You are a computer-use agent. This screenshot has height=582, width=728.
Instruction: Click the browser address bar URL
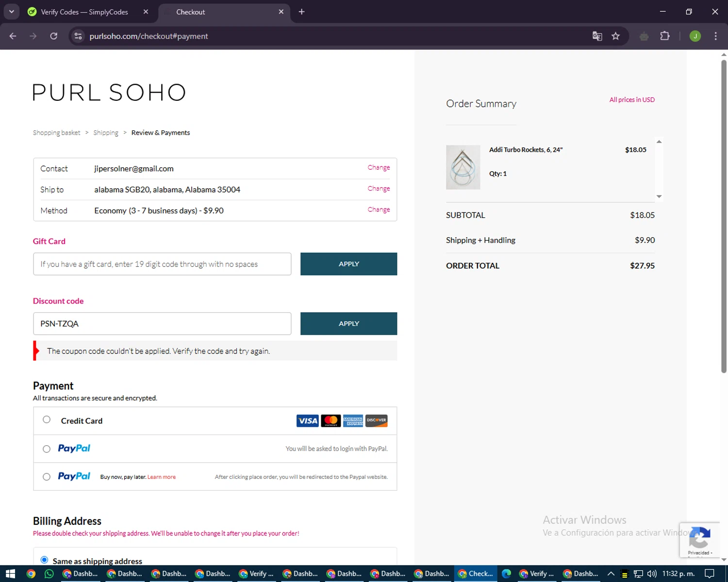[x=149, y=36]
